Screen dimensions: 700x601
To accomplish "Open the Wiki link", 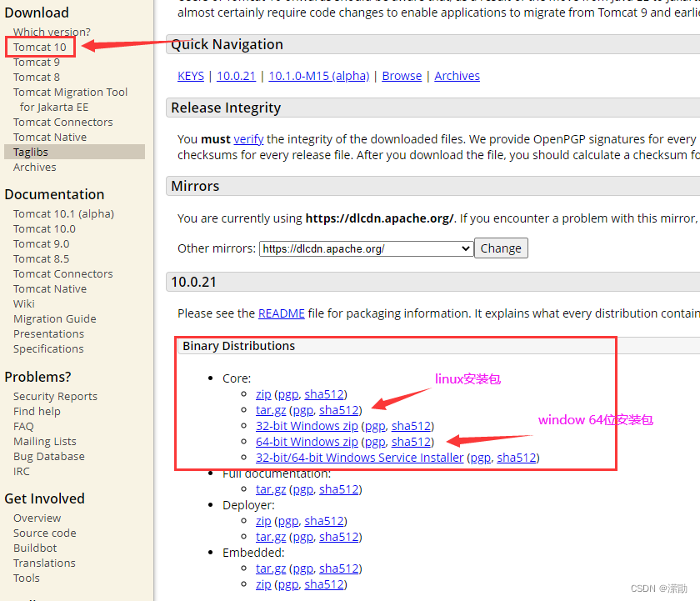I will [x=24, y=303].
